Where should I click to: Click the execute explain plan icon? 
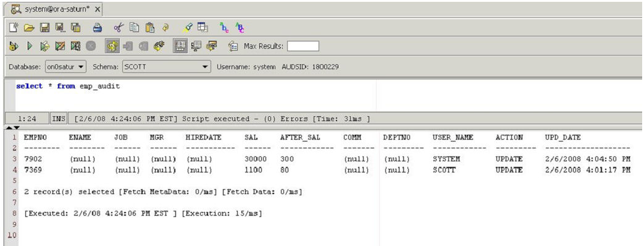pos(44,46)
